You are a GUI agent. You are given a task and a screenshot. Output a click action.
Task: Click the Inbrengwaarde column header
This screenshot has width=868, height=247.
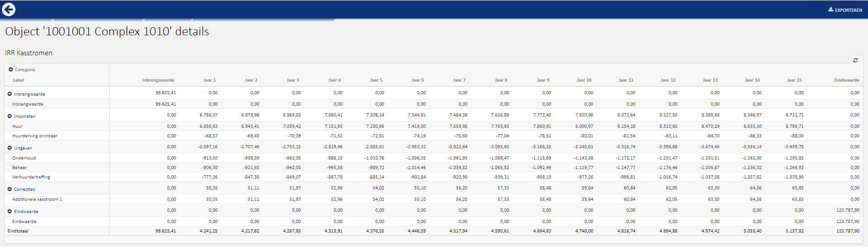pos(158,80)
